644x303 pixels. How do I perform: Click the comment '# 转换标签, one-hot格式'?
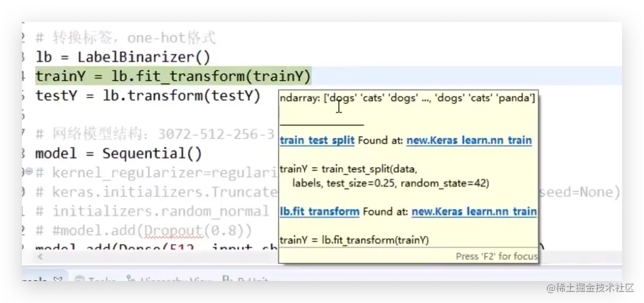(x=126, y=38)
